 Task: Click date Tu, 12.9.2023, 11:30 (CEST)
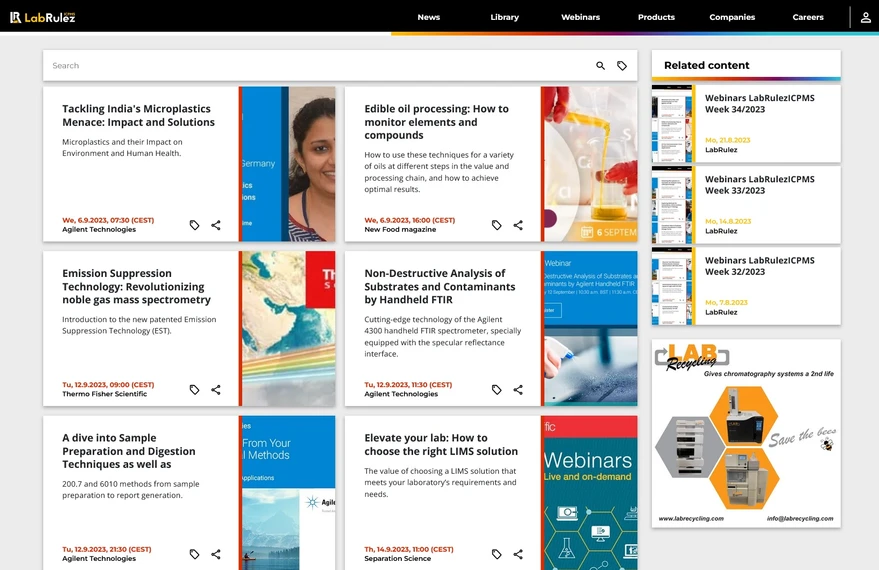(x=408, y=385)
